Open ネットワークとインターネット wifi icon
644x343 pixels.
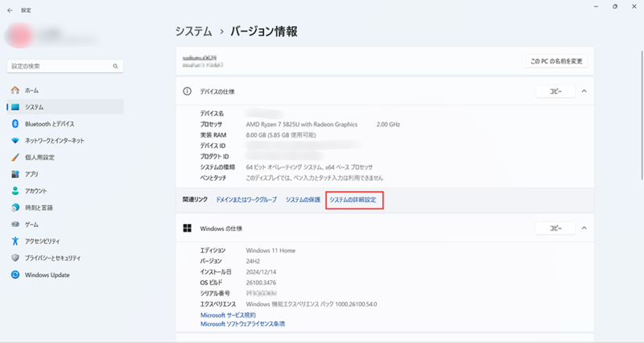(x=15, y=140)
